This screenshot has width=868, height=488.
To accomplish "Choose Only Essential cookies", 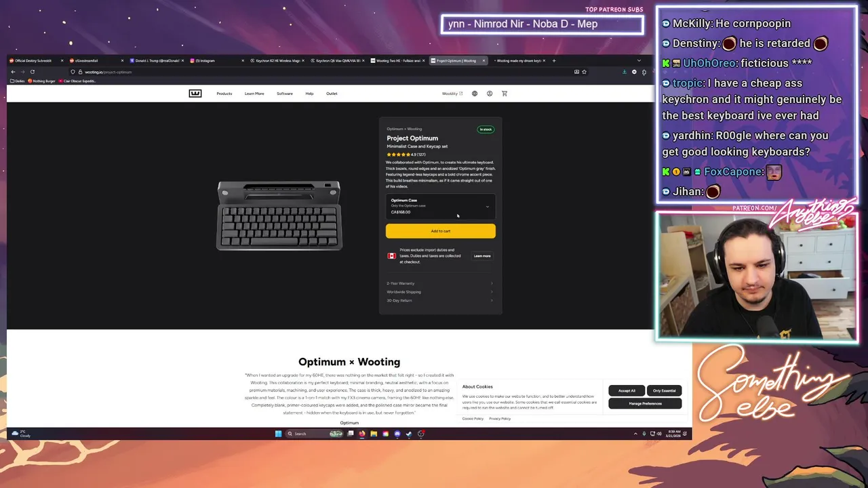I will point(664,391).
